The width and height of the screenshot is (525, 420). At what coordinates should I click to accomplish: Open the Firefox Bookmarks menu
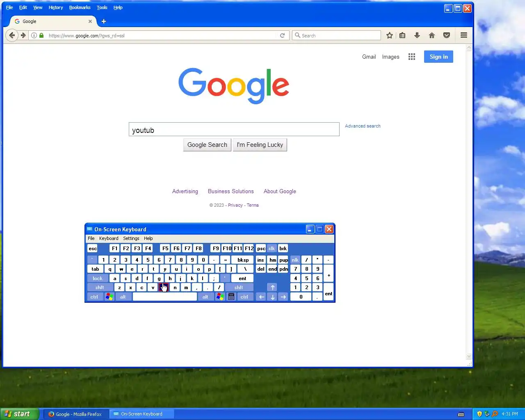click(x=80, y=7)
